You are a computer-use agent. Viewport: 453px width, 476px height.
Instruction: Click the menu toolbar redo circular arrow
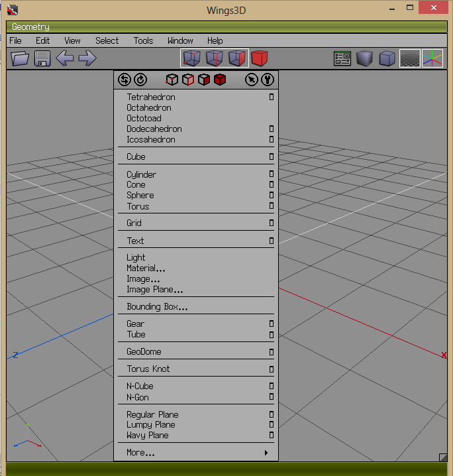(x=140, y=80)
